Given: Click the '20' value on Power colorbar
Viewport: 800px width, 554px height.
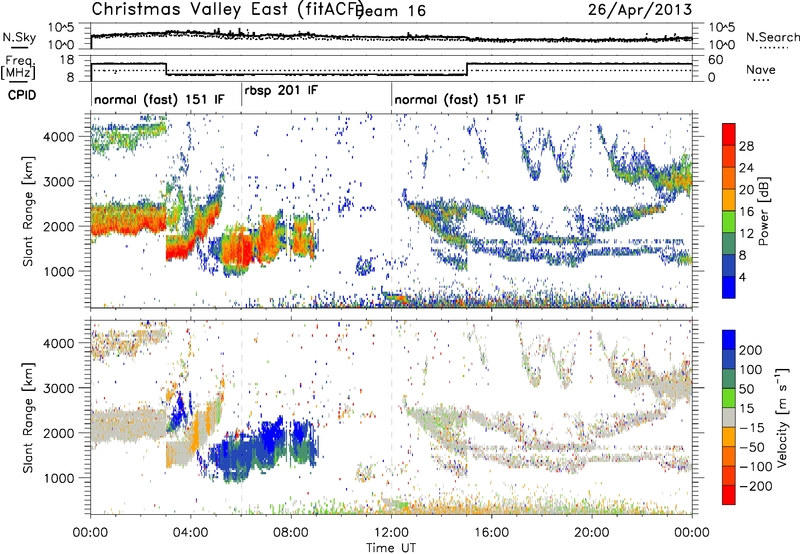Looking at the screenshot, I should point(746,190).
